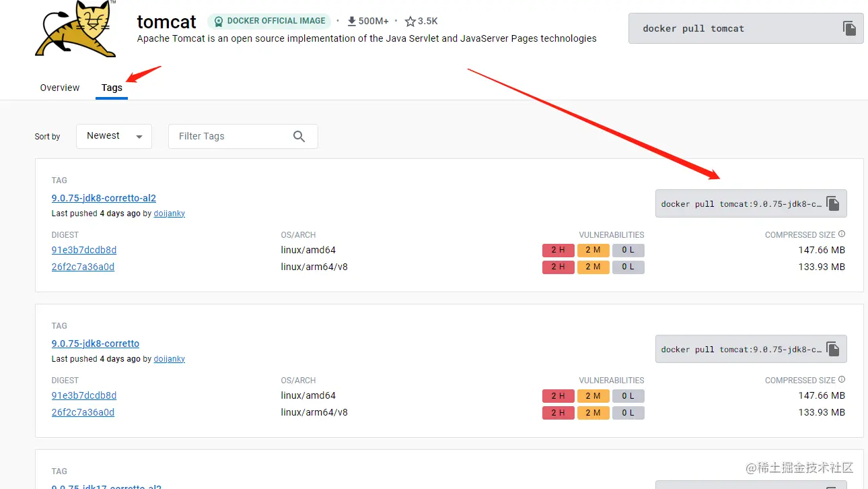Open doijanky profile under the 9.0.75-jdk8-corretto-al2 tag

pyautogui.click(x=170, y=214)
